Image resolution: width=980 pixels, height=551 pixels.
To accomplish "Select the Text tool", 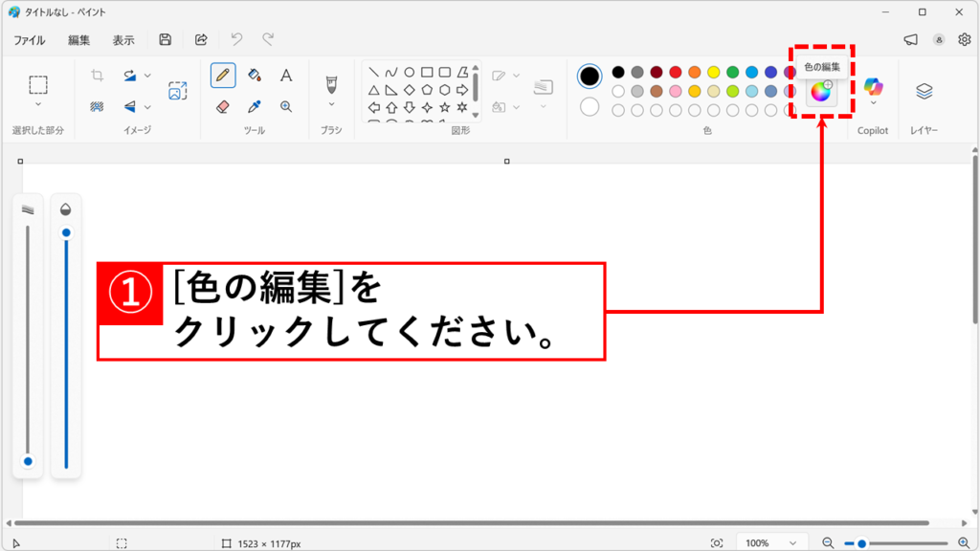I will tap(285, 75).
